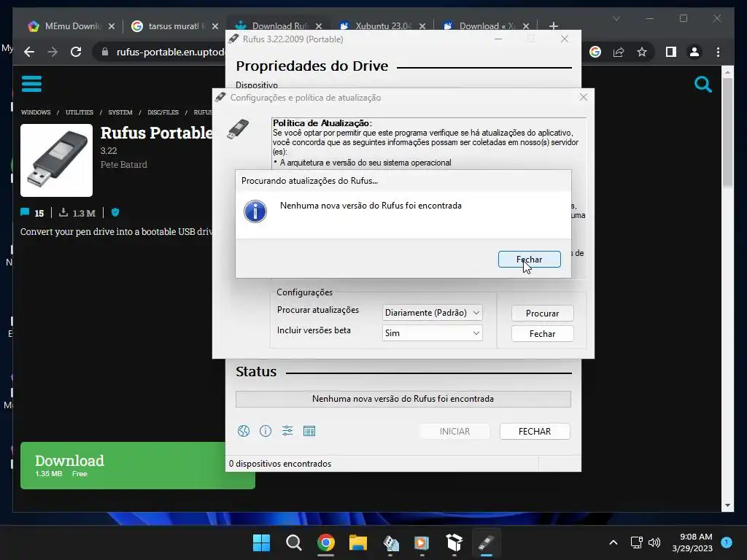Open the hamburger menu on Uptodown page
This screenshot has height=560, width=747.
pos(31,84)
